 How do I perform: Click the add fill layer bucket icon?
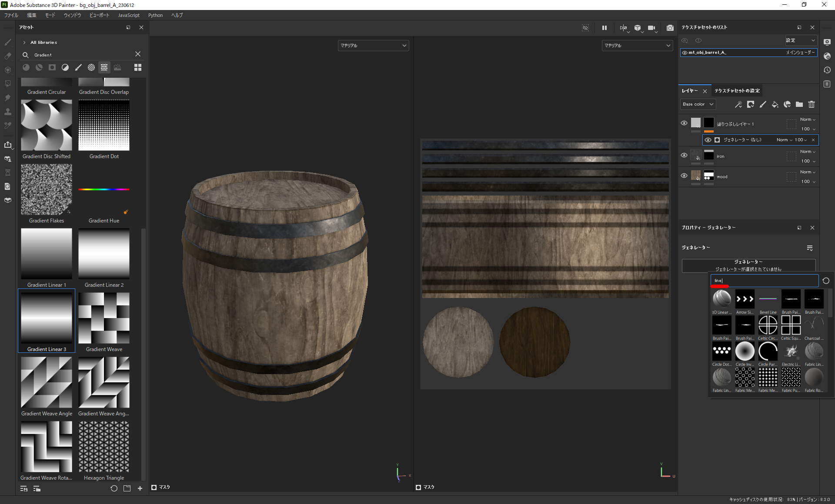pos(775,104)
